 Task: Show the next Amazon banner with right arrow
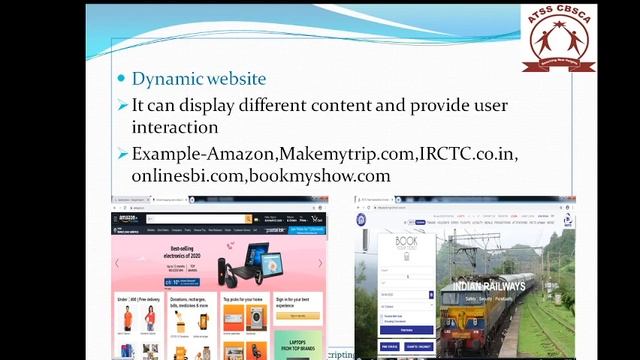tap(320, 264)
